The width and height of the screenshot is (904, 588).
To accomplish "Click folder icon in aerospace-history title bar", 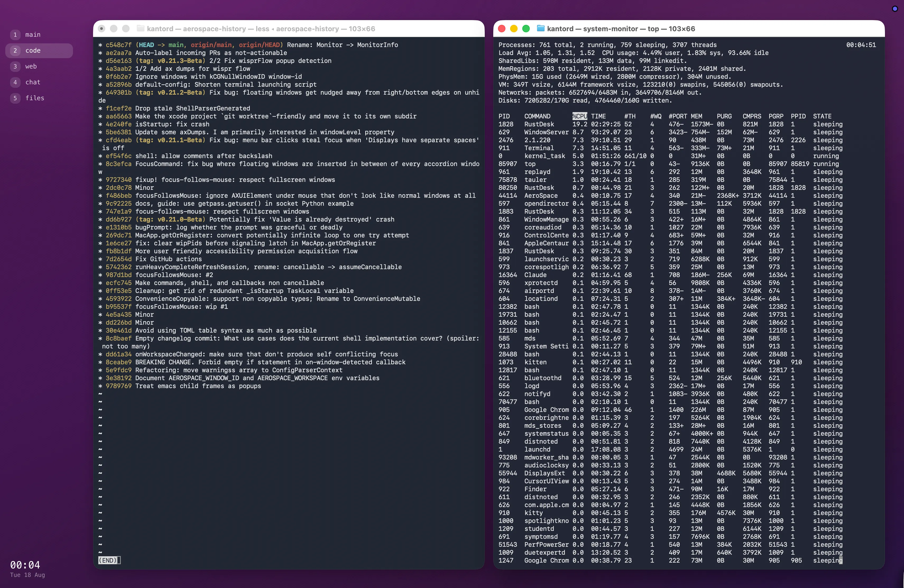I will coord(141,29).
